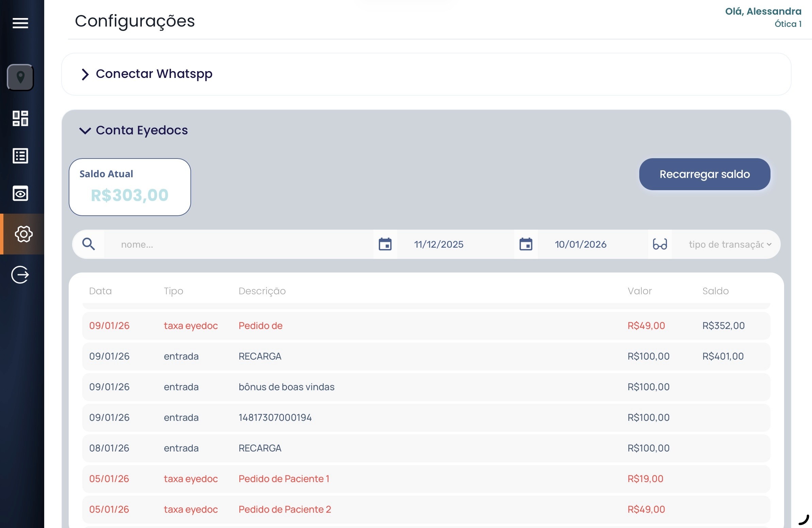Select the settings gear sidebar icon
Image resolution: width=812 pixels, height=528 pixels.
tap(23, 234)
